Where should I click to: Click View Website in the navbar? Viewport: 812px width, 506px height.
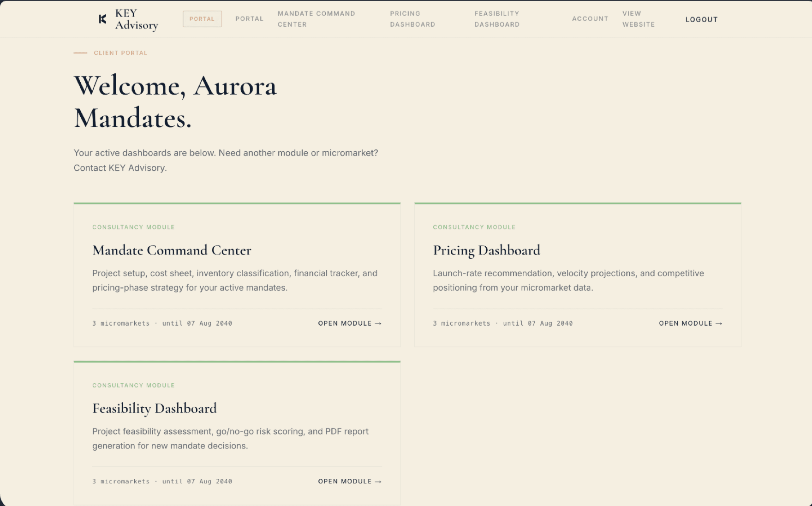(639, 19)
